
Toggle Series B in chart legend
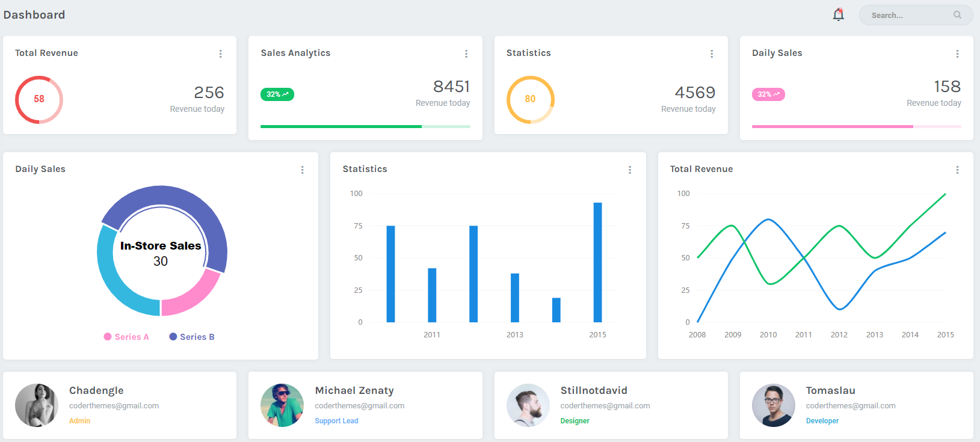pyautogui.click(x=192, y=337)
